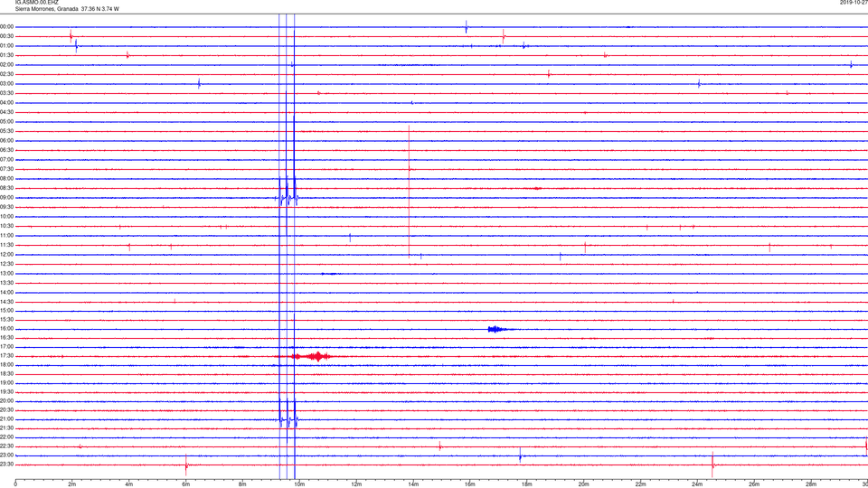The width and height of the screenshot is (868, 488).
Task: Select the 00:00 time label
Action: pyautogui.click(x=6, y=26)
